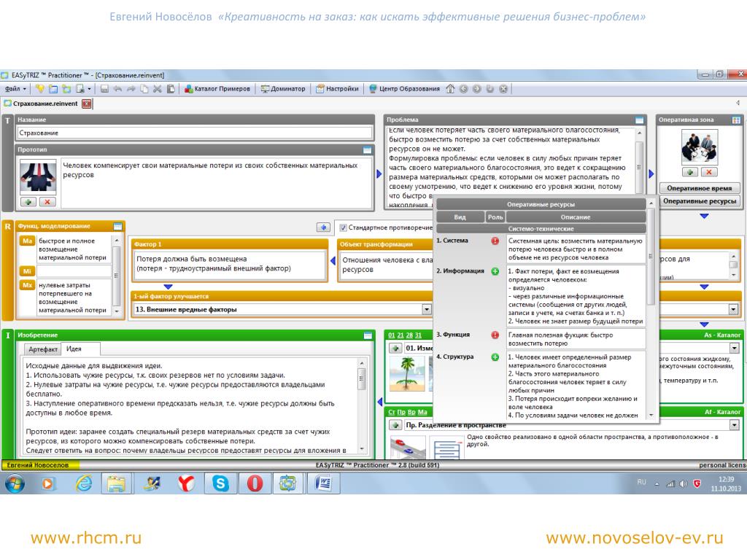Open the Ма separation link
747x560 pixels.
tap(422, 412)
